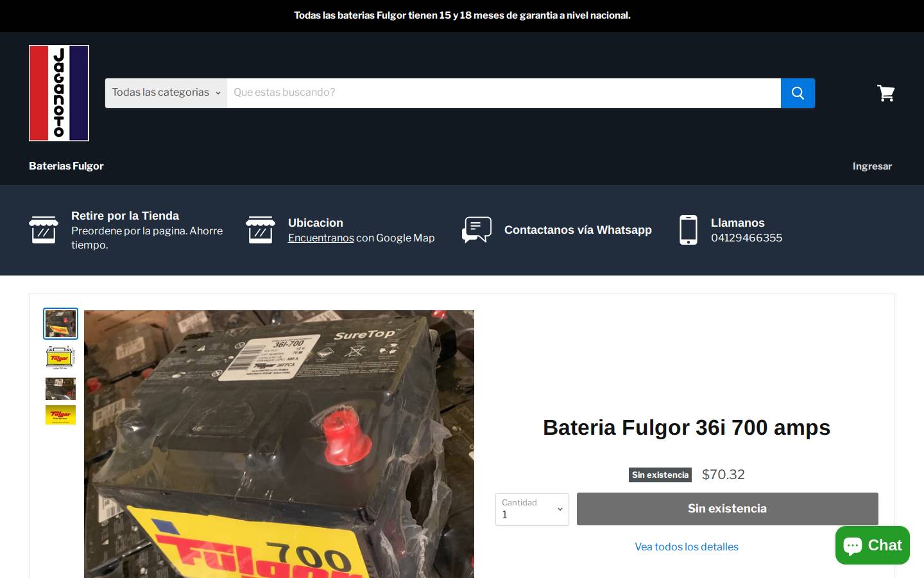Click the Jaganoto store logo

tap(59, 93)
